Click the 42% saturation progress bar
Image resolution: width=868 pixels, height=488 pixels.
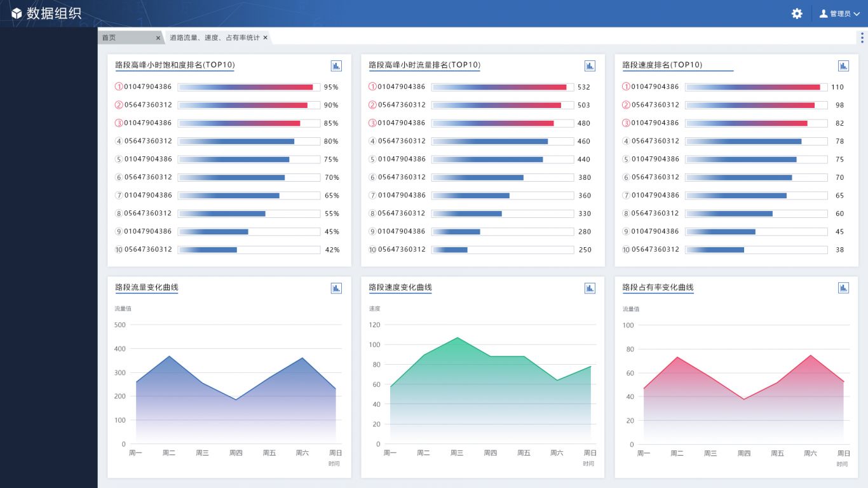[249, 250]
